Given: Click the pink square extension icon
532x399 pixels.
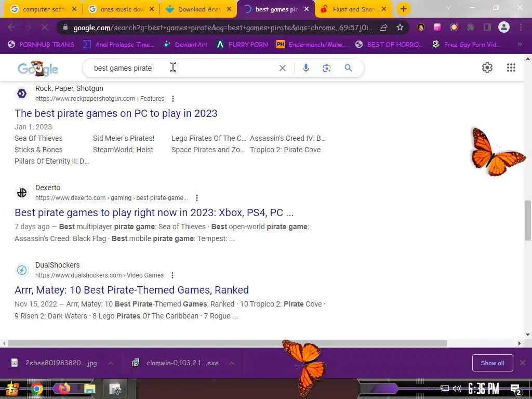Looking at the screenshot, I should pyautogui.click(x=437, y=27).
